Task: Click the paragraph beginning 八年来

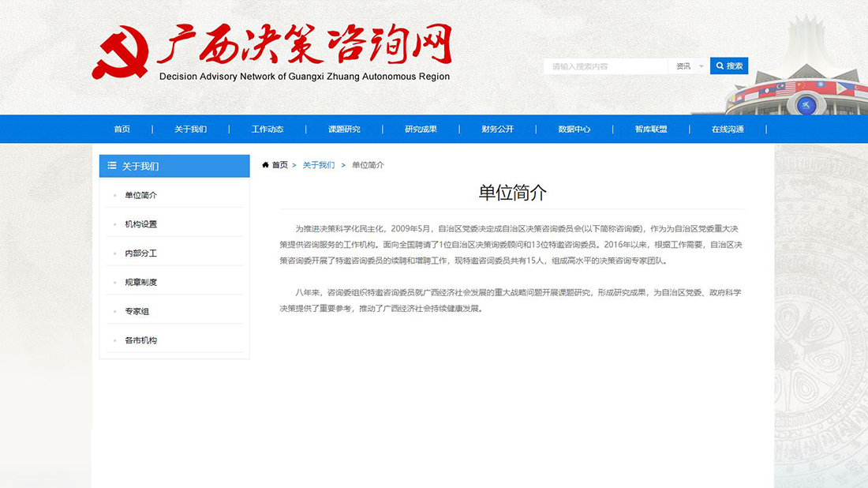Action: click(511, 300)
